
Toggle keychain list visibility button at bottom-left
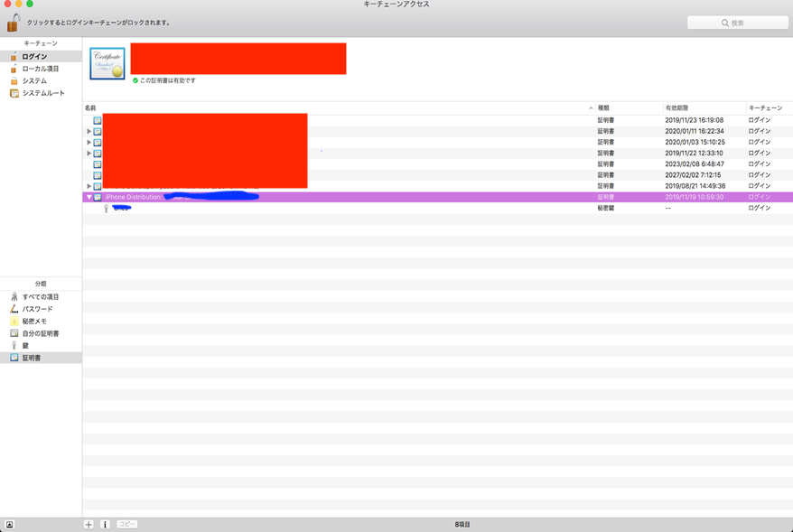(x=9, y=525)
